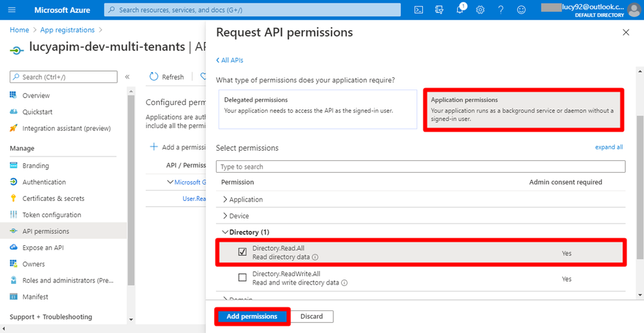The image size is (644, 333).
Task: Click the feedback smiley icon
Action: pos(521,10)
